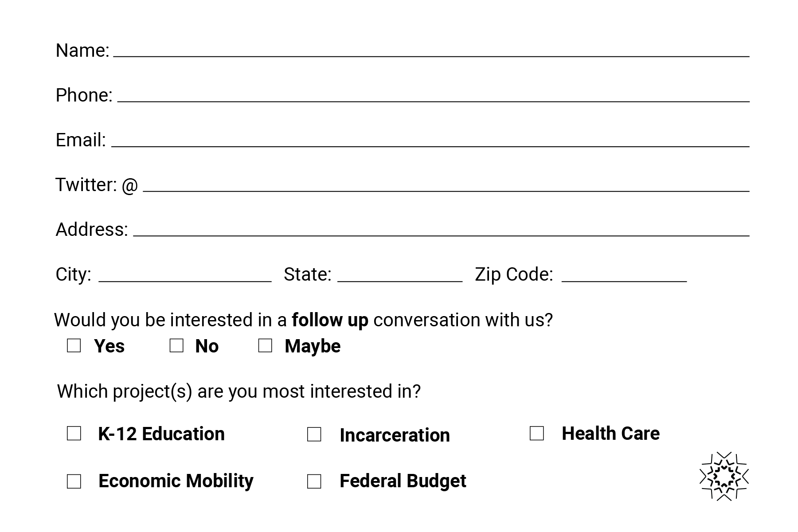Viewport: 798px width, 532px height.
Task: Click into the Email field
Action: pyautogui.click(x=430, y=140)
